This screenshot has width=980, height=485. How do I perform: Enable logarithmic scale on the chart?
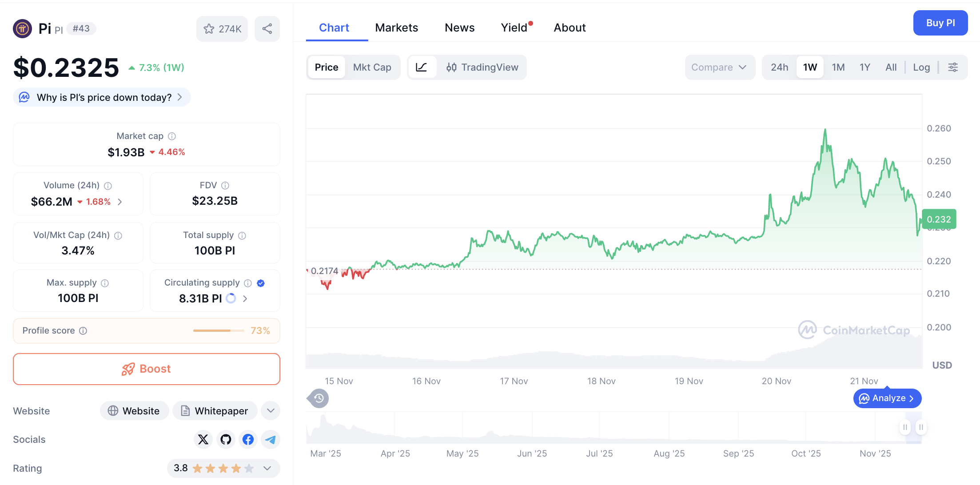coord(921,67)
